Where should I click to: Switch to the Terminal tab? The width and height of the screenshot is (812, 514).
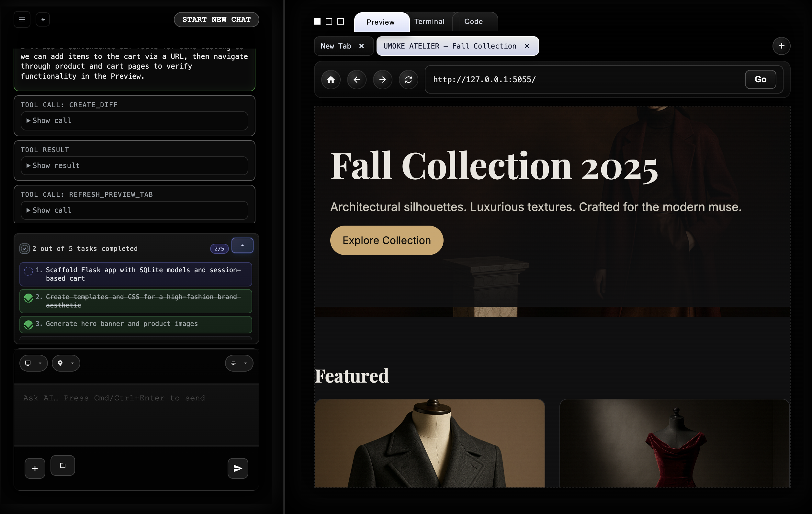(429, 22)
